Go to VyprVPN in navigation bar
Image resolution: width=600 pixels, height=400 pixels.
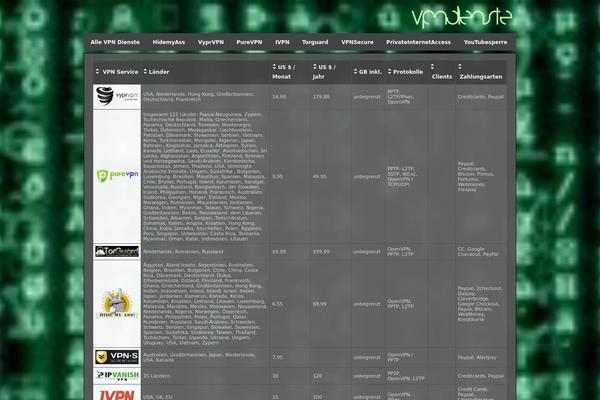coord(211,42)
